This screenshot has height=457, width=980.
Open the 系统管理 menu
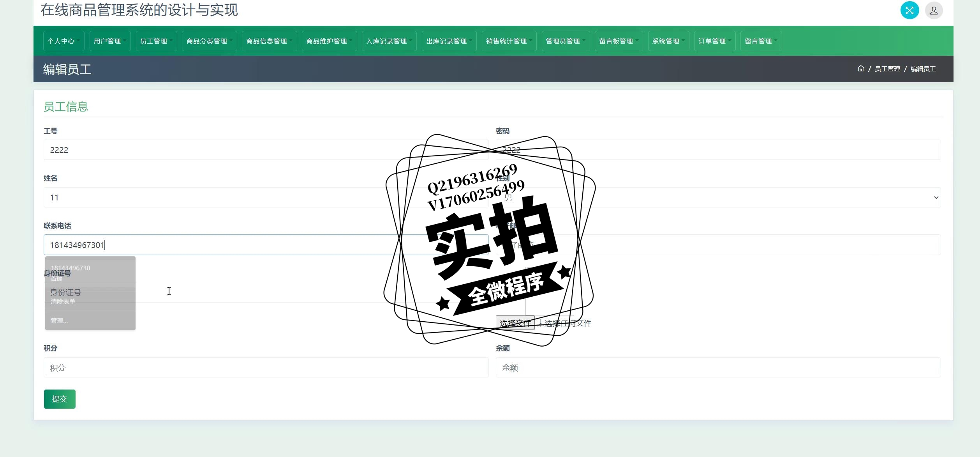point(668,41)
